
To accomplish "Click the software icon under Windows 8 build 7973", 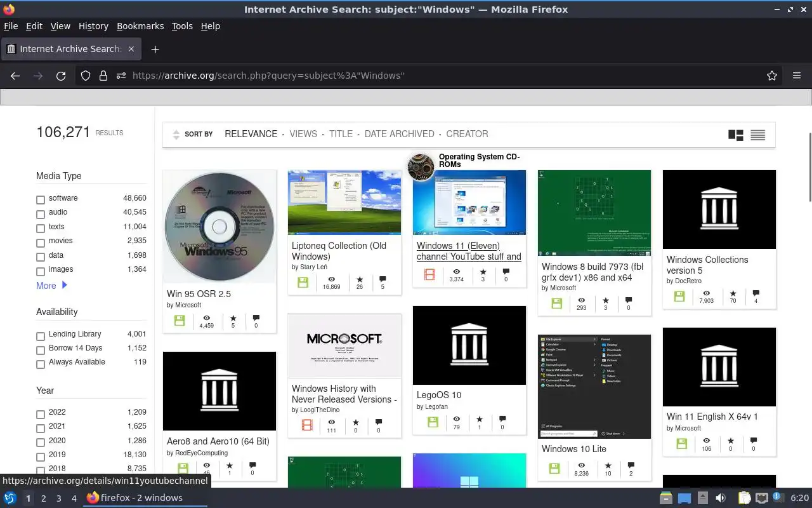I will (x=556, y=304).
